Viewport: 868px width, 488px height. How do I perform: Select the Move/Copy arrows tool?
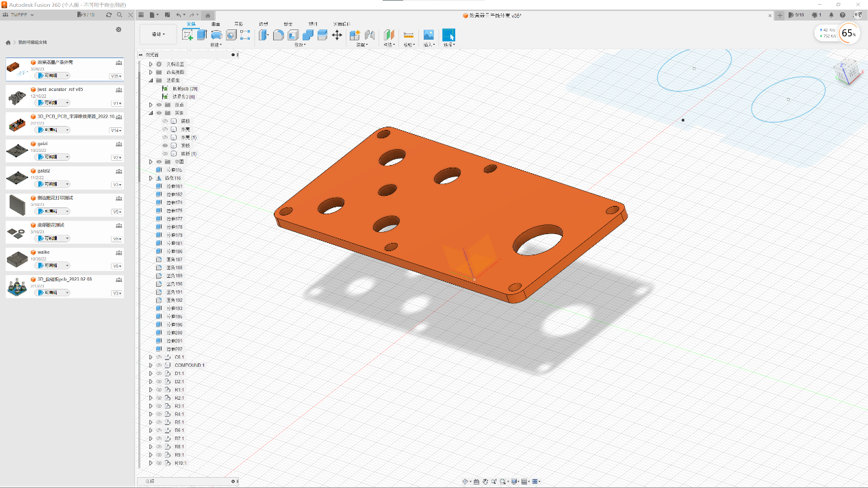tap(337, 35)
